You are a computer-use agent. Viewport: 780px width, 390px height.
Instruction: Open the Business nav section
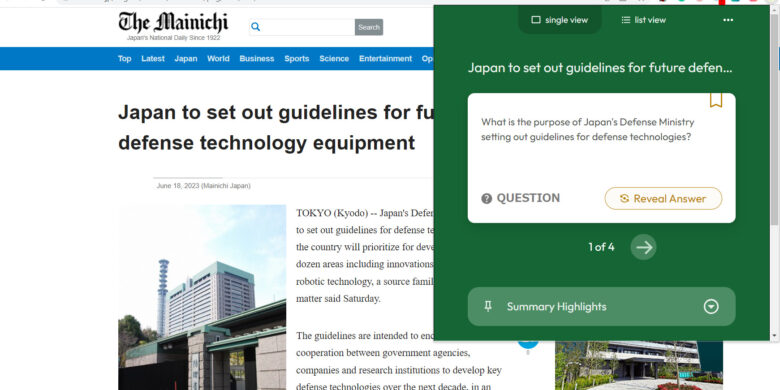point(257,59)
